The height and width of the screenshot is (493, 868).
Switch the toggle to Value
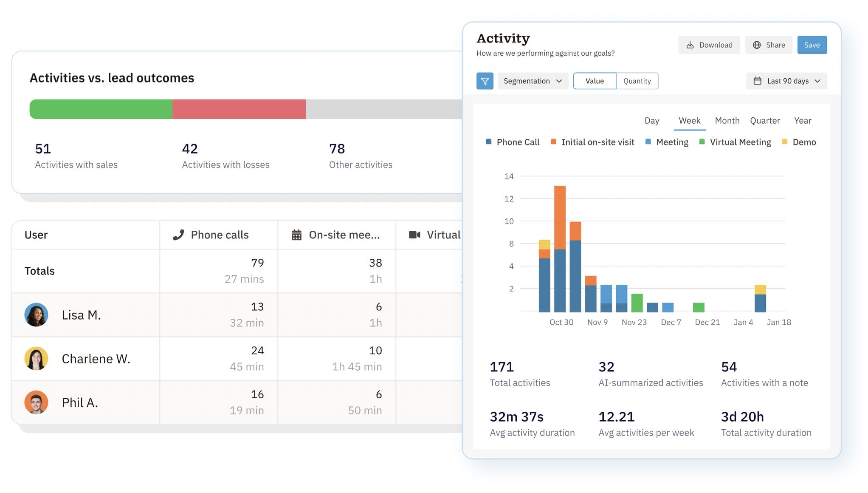594,81
